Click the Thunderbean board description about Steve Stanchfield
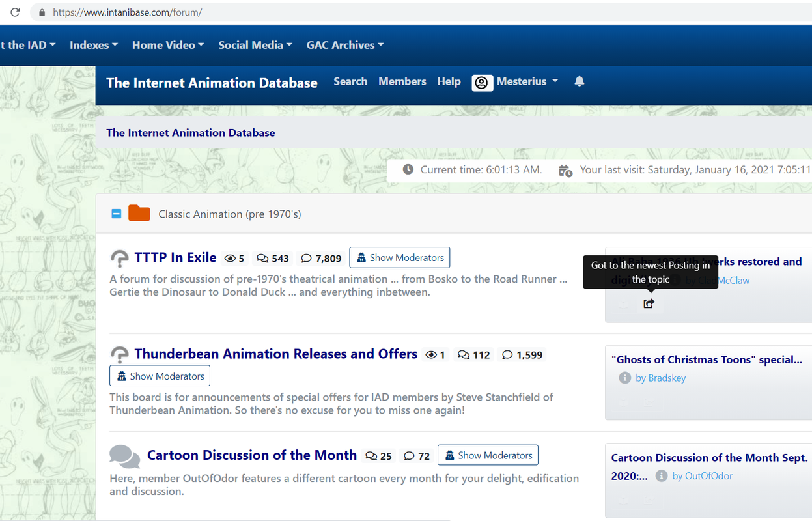Viewport: 812px width, 521px height. (331, 404)
